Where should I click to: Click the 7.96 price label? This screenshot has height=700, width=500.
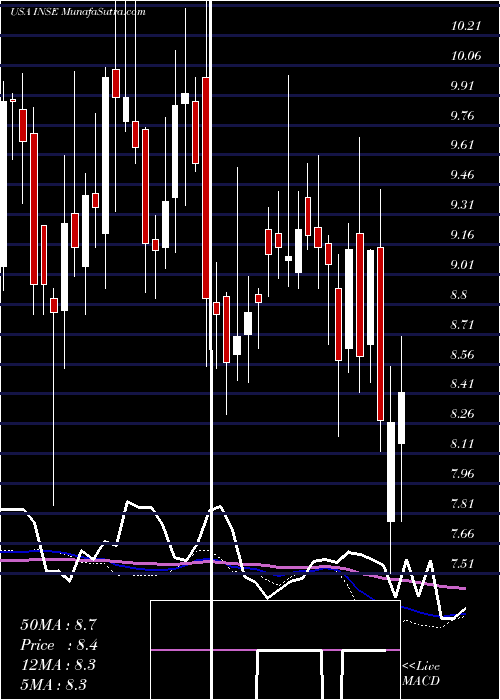point(464,474)
